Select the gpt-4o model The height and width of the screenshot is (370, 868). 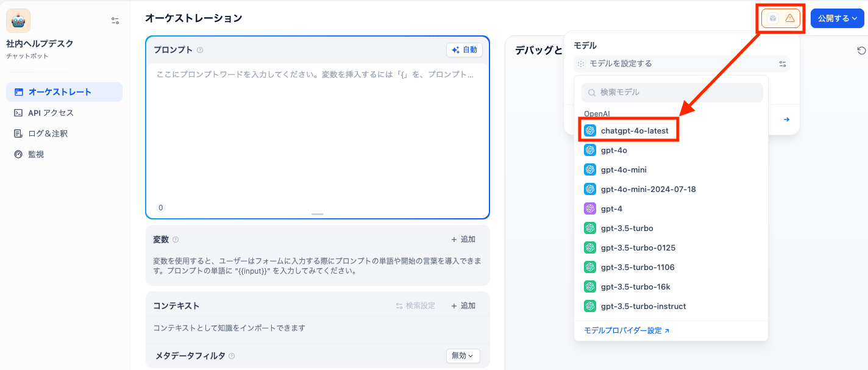[671, 150]
